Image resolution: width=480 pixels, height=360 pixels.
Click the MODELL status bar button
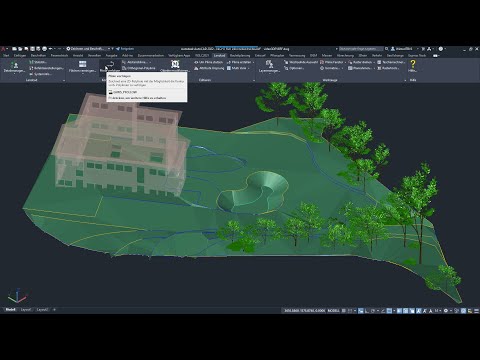point(333,311)
